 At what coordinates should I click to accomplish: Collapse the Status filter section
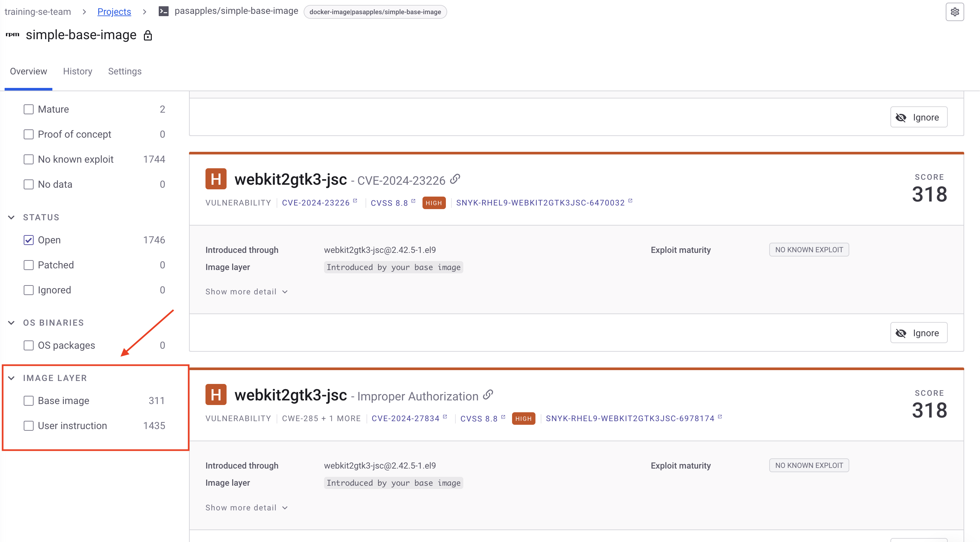click(x=12, y=217)
